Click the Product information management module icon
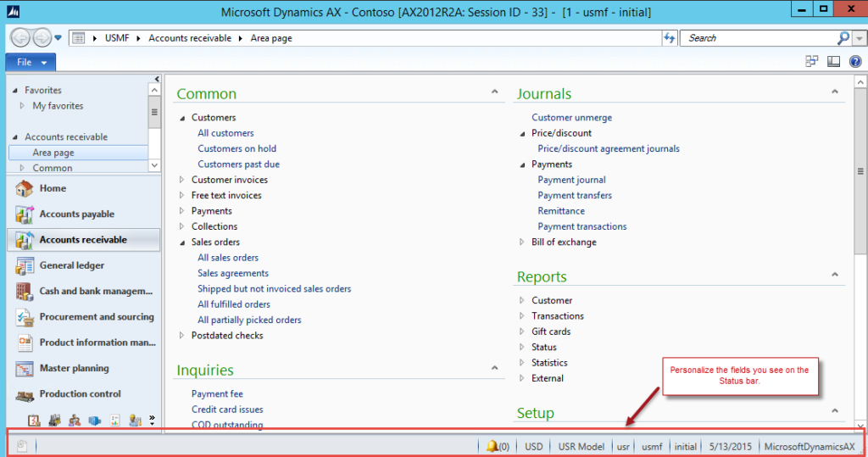 25,343
